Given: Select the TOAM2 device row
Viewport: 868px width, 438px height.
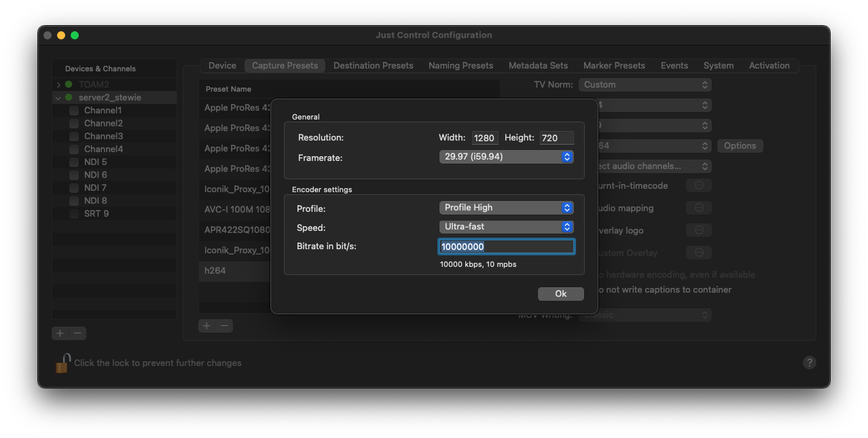Looking at the screenshot, I should tap(114, 85).
